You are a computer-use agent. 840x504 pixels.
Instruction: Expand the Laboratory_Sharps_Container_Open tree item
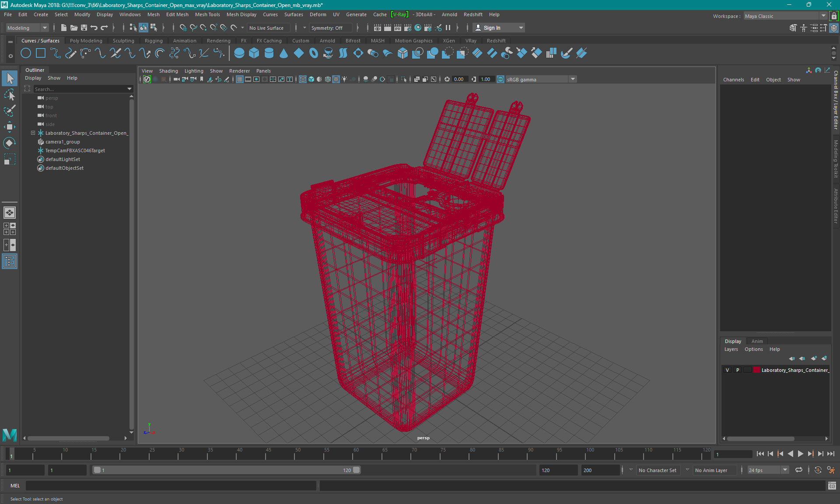32,133
